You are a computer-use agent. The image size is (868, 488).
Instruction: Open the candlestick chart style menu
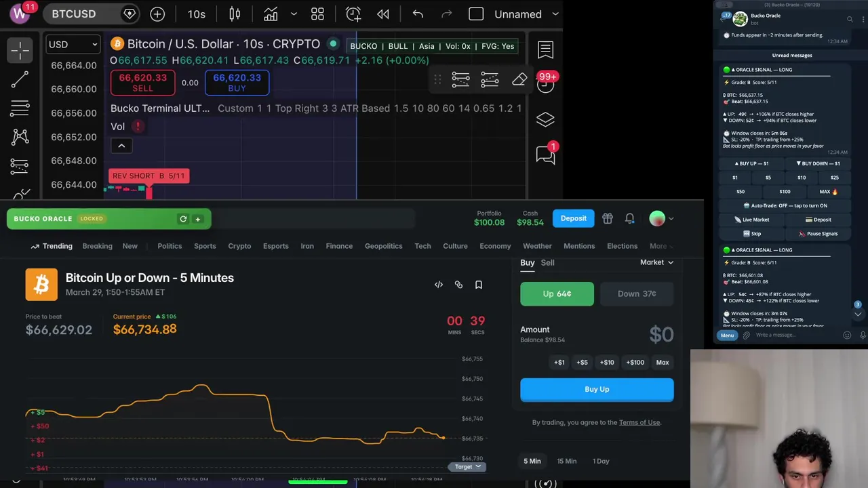(235, 14)
